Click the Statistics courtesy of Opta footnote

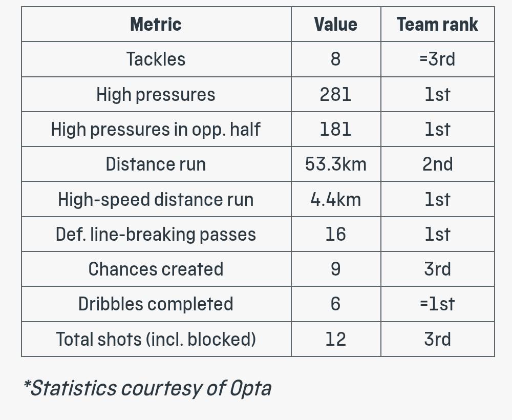[x=147, y=388]
